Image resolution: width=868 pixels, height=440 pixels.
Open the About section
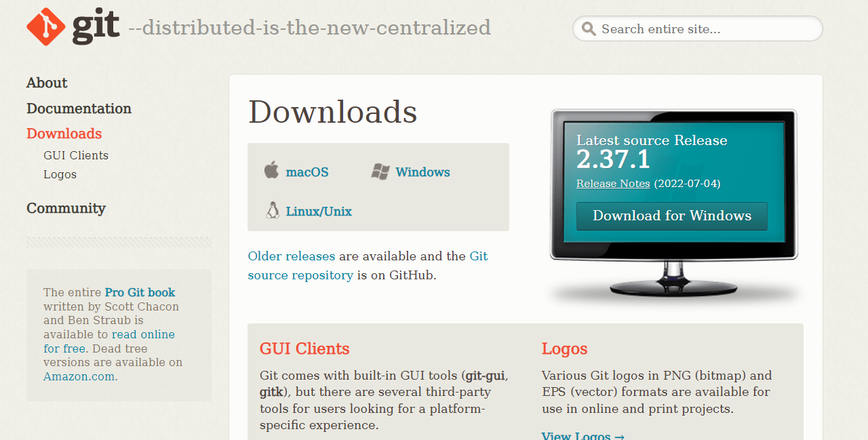pyautogui.click(x=47, y=83)
